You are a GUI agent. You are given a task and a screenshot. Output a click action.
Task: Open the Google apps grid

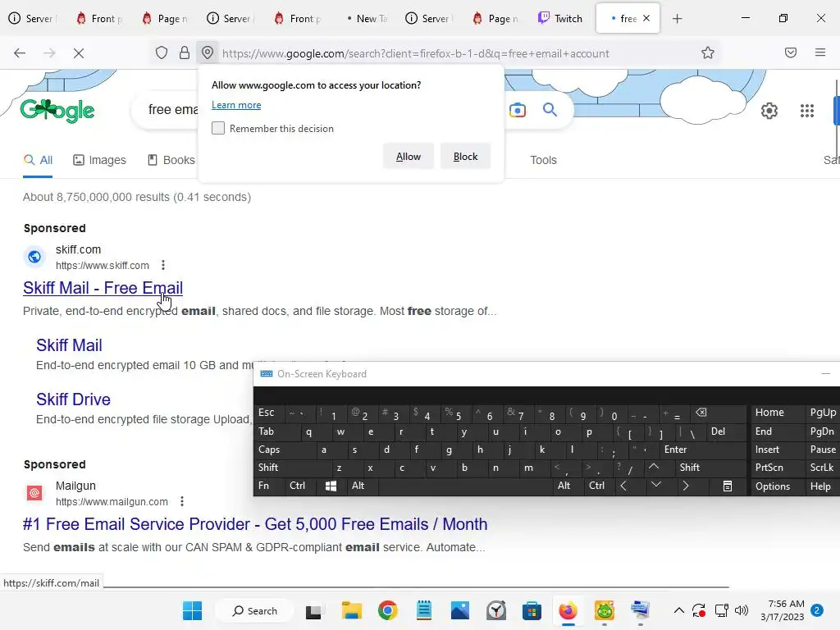[807, 111]
